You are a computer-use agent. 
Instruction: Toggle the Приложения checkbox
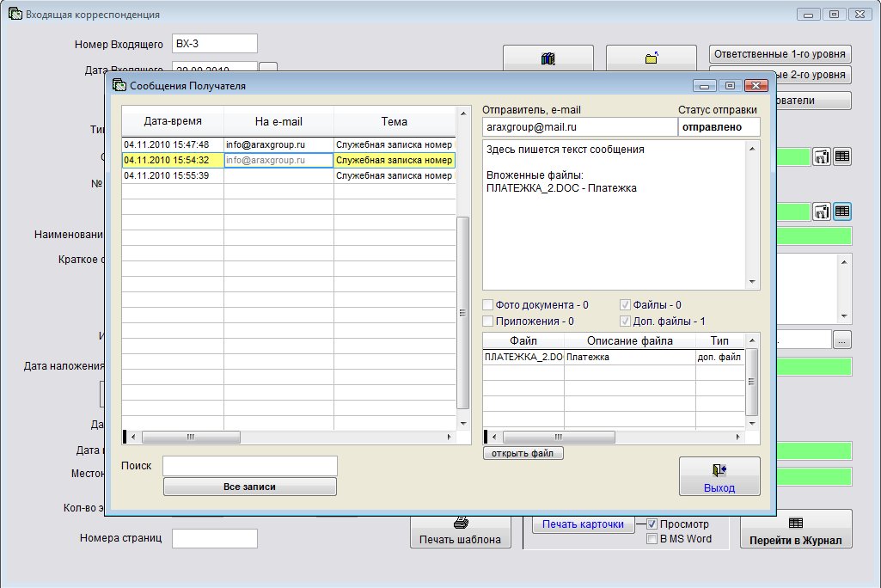pyautogui.click(x=488, y=322)
